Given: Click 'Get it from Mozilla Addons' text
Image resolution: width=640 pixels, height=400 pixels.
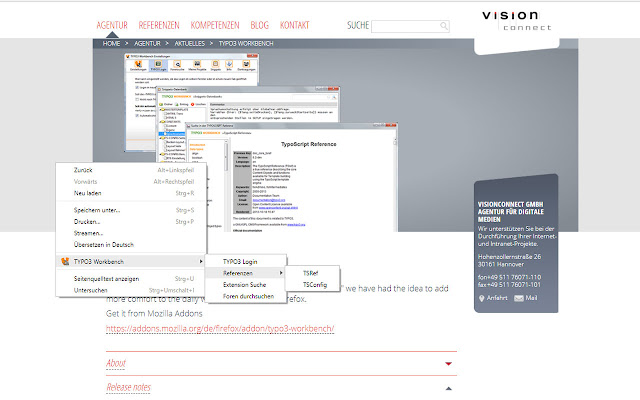Looking at the screenshot, I should point(154,313).
